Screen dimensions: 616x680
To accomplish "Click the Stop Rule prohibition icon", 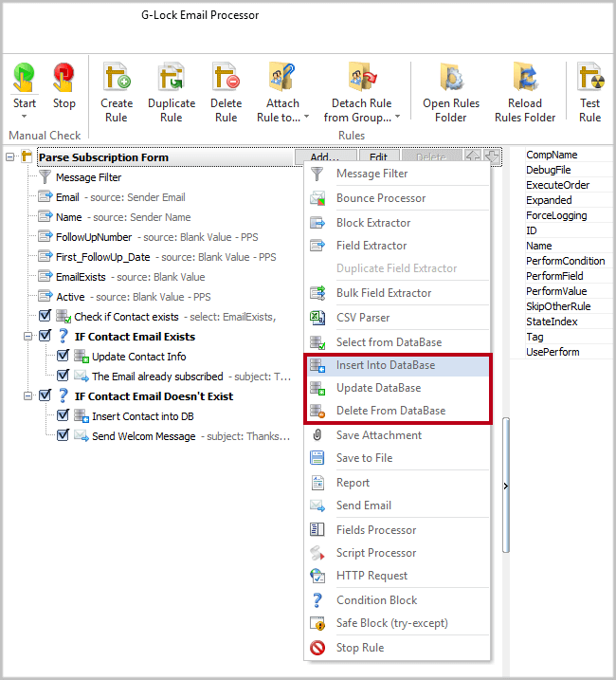I will tap(317, 648).
